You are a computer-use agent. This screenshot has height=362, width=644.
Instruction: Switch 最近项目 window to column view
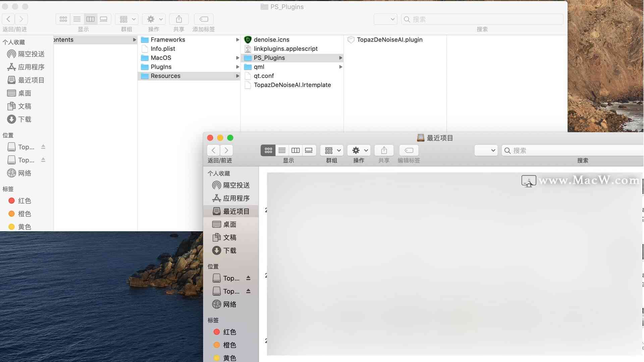click(296, 150)
